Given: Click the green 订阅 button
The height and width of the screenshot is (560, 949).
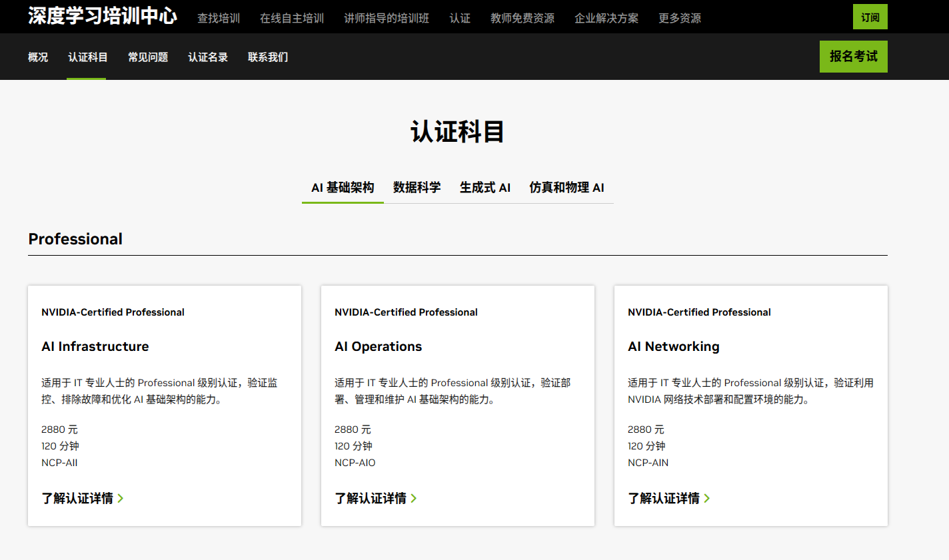Looking at the screenshot, I should pyautogui.click(x=870, y=17).
